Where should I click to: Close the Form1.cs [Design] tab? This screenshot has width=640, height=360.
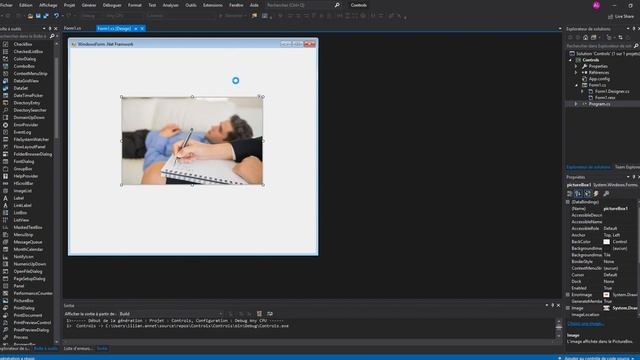tap(142, 29)
